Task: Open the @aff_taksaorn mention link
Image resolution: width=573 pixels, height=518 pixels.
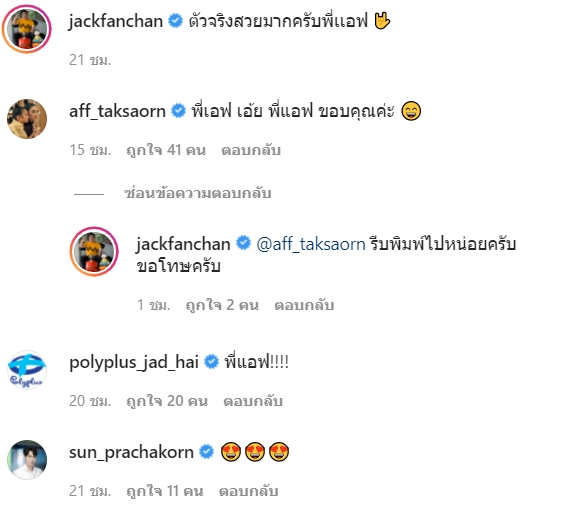Action: (x=311, y=244)
